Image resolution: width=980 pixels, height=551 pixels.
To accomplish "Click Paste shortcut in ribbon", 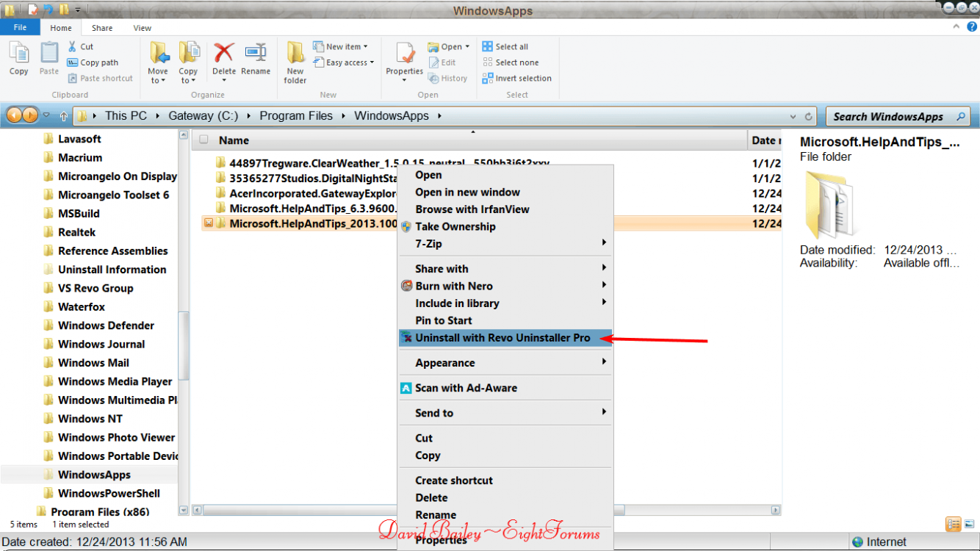I will [x=101, y=78].
